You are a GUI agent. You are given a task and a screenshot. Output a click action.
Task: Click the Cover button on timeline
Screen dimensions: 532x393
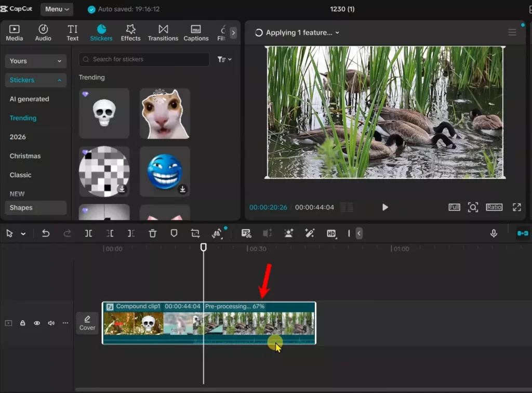pos(87,323)
